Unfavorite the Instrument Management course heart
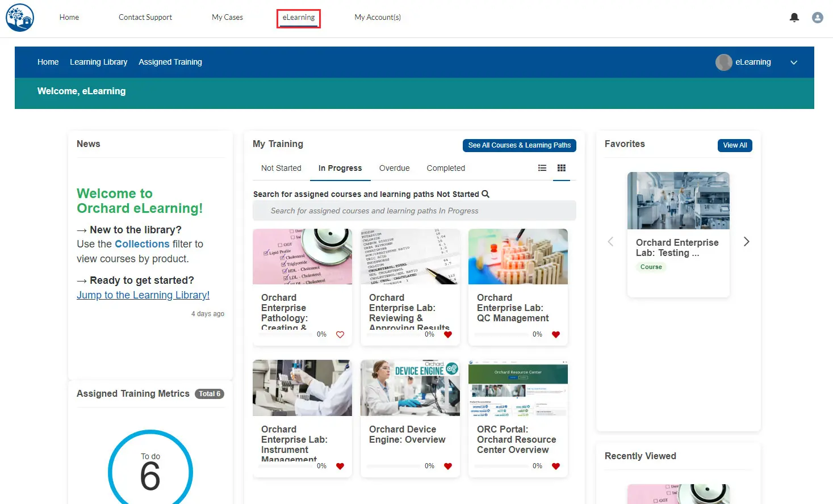The image size is (833, 504). pyautogui.click(x=340, y=467)
